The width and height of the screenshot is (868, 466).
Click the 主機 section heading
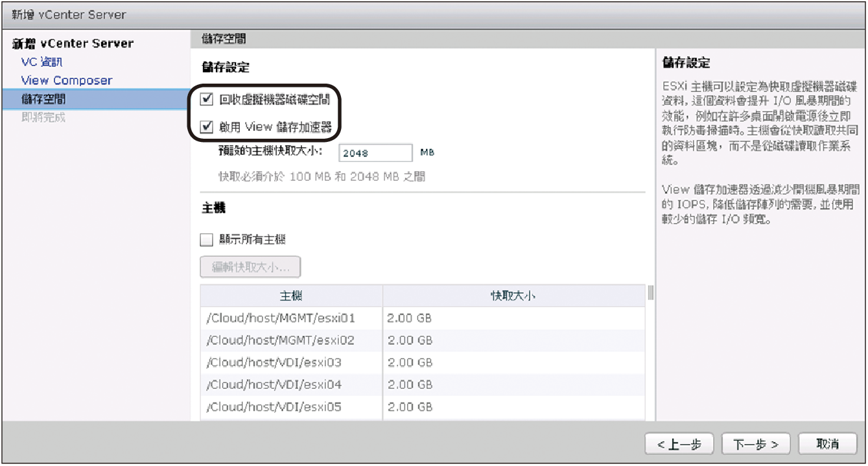213,208
